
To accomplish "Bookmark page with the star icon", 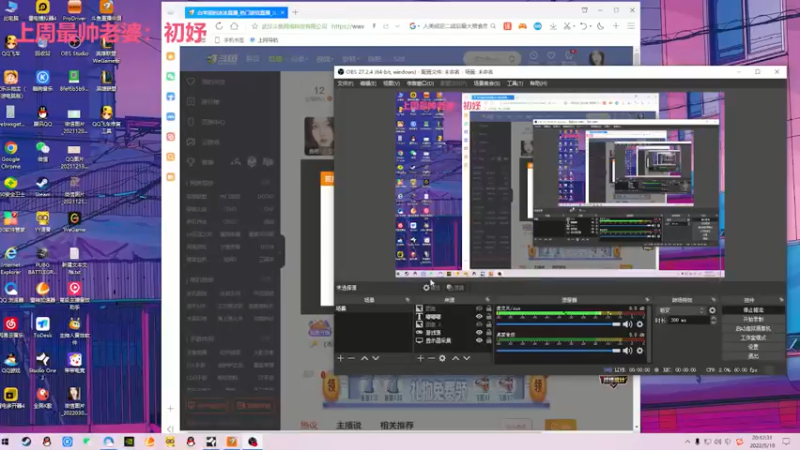I will (255, 26).
